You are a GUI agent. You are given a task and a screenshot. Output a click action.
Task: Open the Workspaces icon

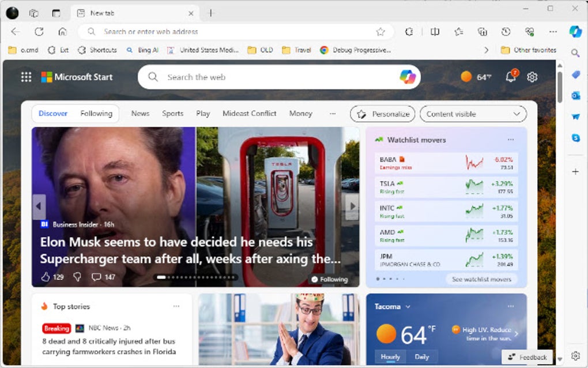click(34, 13)
